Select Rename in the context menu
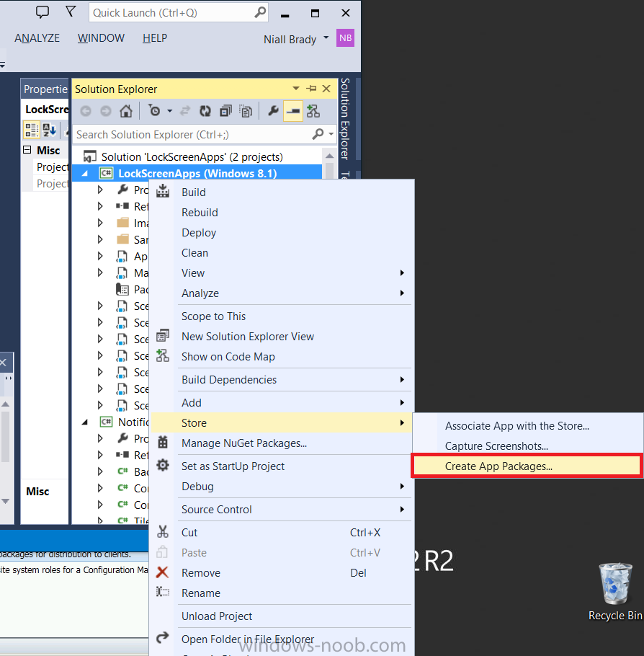Screen dimensions: 644x656 pyautogui.click(x=282, y=593)
